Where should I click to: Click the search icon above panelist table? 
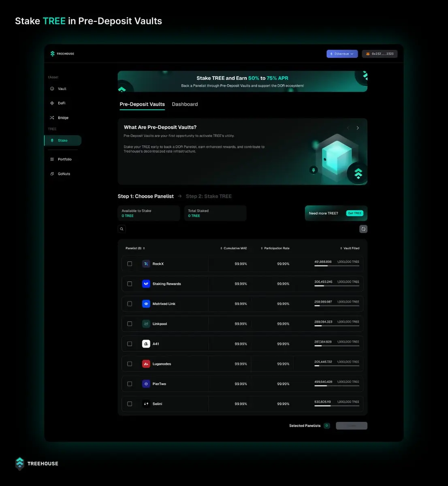pyautogui.click(x=122, y=229)
